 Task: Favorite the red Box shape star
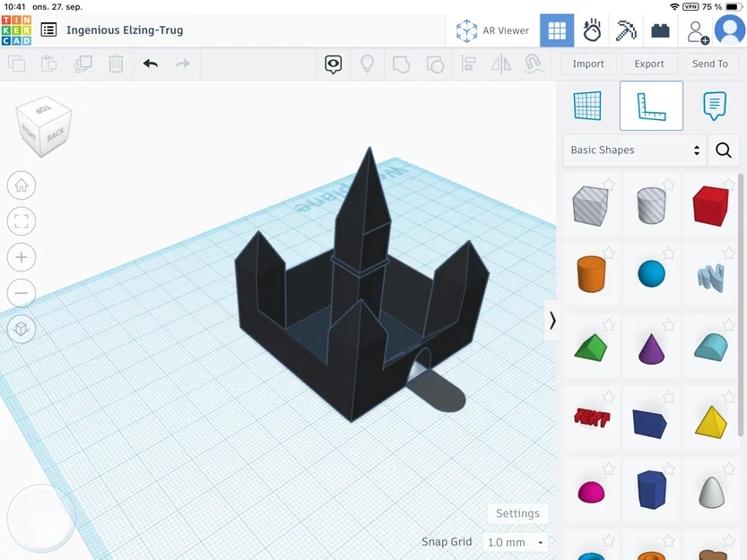coord(728,184)
